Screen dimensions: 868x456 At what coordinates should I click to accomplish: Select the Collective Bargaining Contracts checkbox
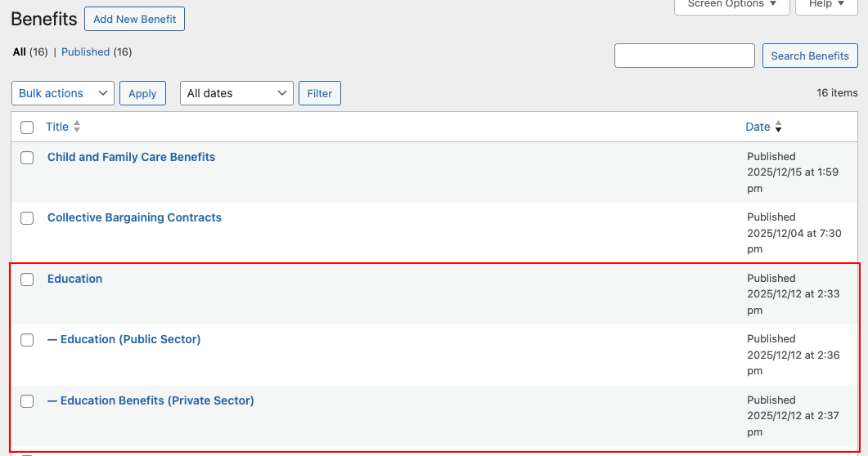[27, 218]
